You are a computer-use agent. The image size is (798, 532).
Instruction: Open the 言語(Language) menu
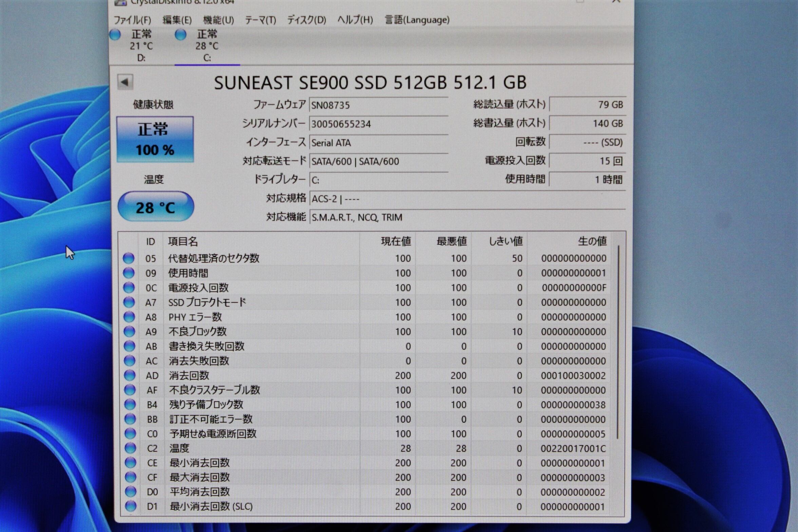click(x=417, y=20)
